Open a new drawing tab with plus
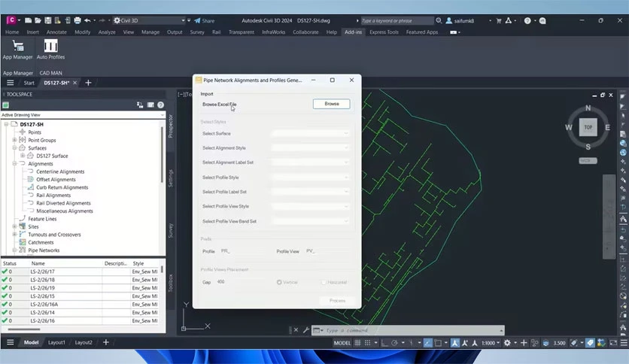This screenshot has width=629, height=364. 88,83
